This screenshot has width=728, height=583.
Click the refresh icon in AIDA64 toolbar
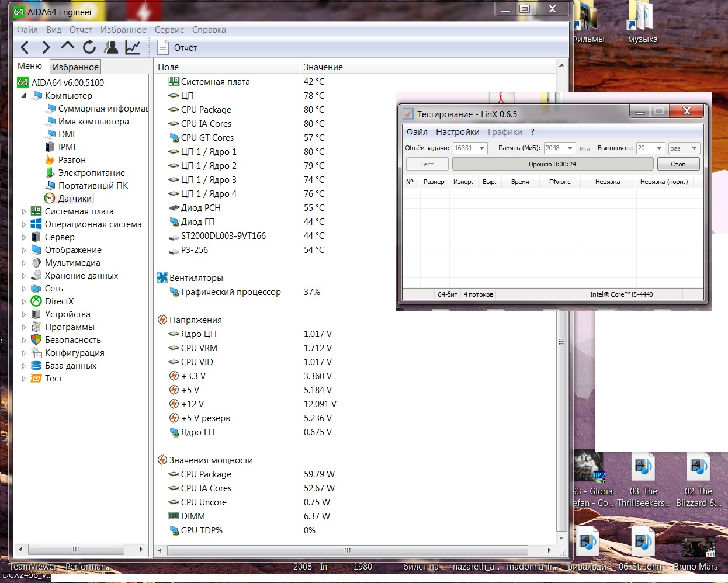[x=89, y=47]
